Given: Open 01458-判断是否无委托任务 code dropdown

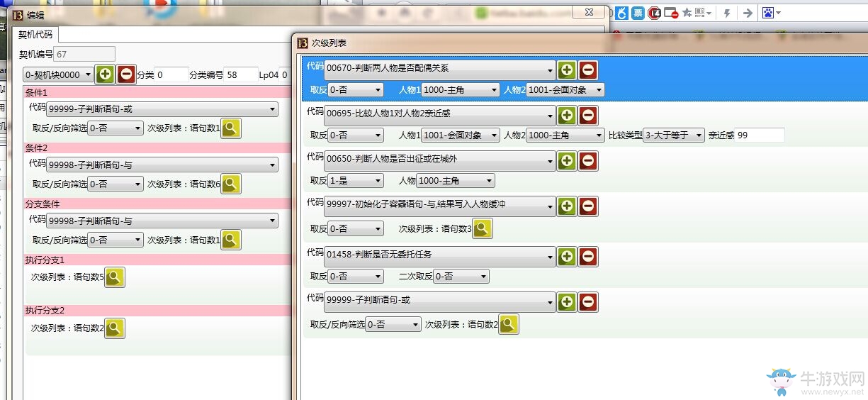Looking at the screenshot, I should (439, 256).
